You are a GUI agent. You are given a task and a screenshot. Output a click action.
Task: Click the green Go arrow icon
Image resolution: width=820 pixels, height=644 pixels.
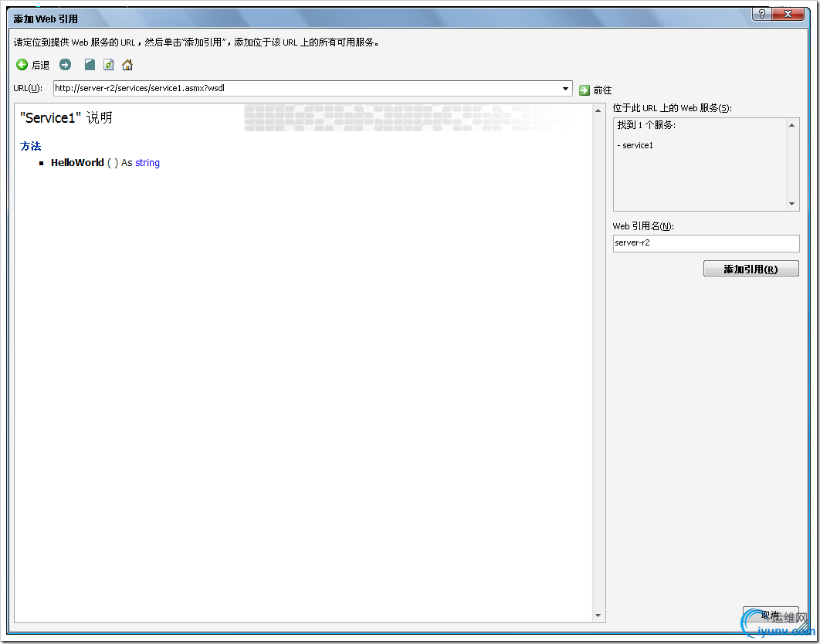pyautogui.click(x=585, y=90)
